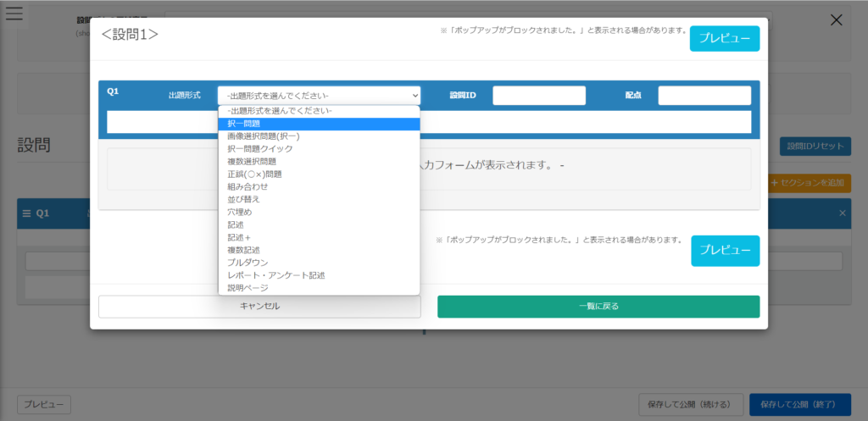Choose レポート・アンケート記述 option
This screenshot has width=868, height=421.
click(x=276, y=275)
